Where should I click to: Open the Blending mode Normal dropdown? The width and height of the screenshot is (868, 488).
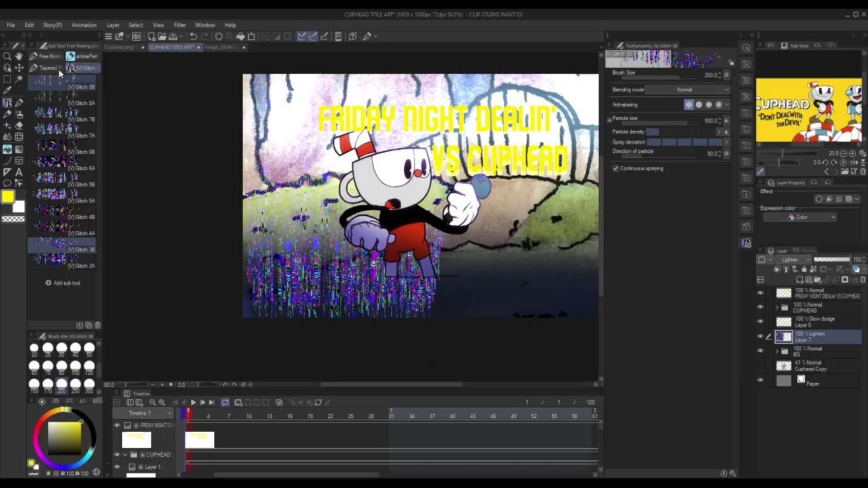(x=686, y=89)
